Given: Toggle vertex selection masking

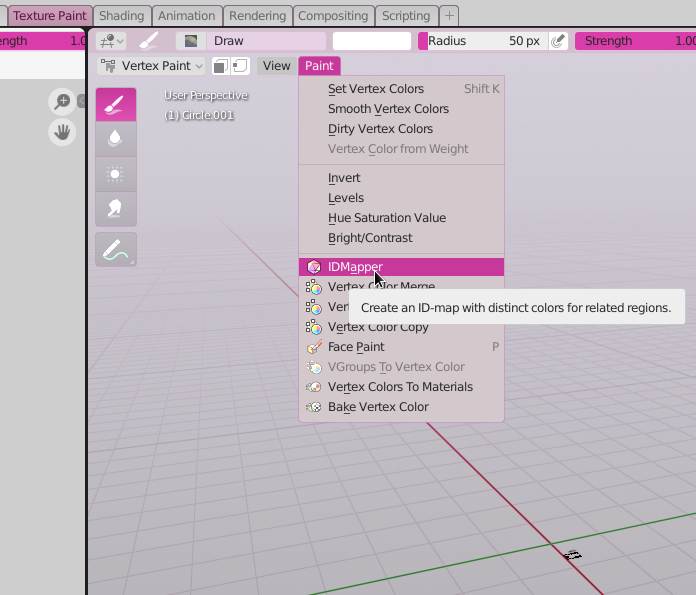Looking at the screenshot, I should click(x=240, y=66).
